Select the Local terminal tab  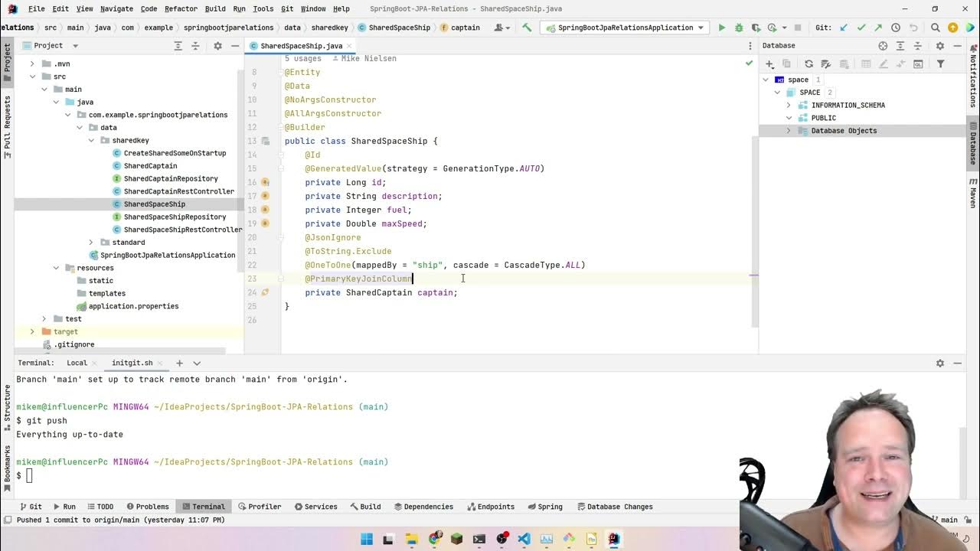(77, 364)
